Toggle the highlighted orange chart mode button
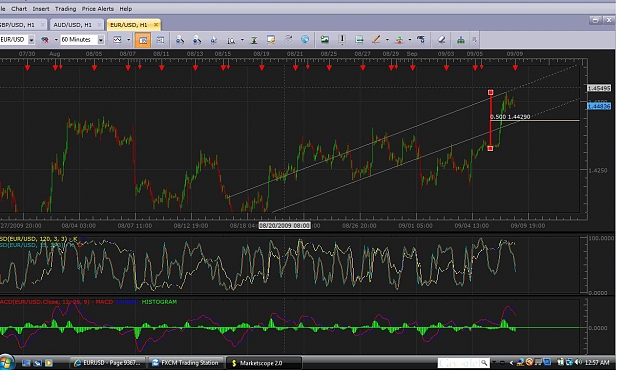This screenshot has width=625, height=375. (x=143, y=40)
